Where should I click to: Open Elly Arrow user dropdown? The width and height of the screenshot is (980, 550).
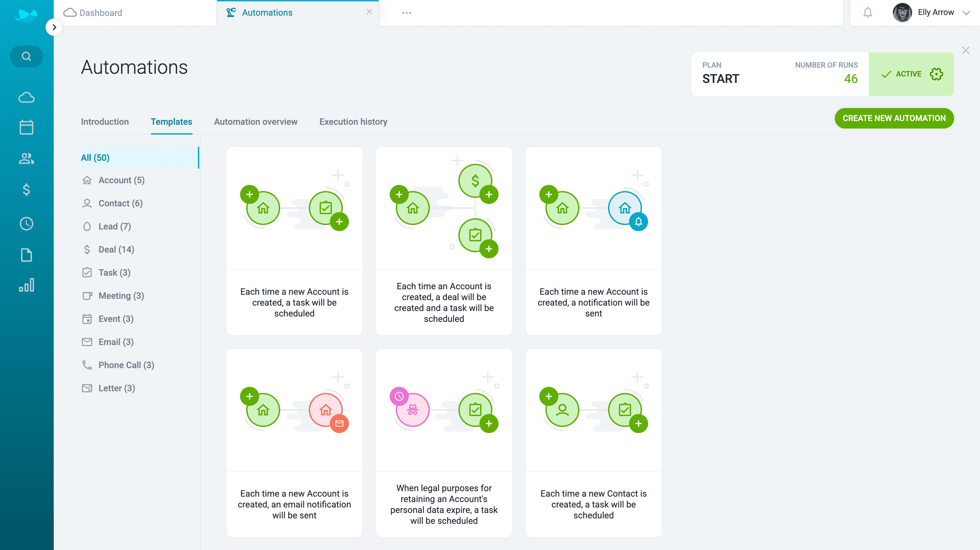pos(966,13)
